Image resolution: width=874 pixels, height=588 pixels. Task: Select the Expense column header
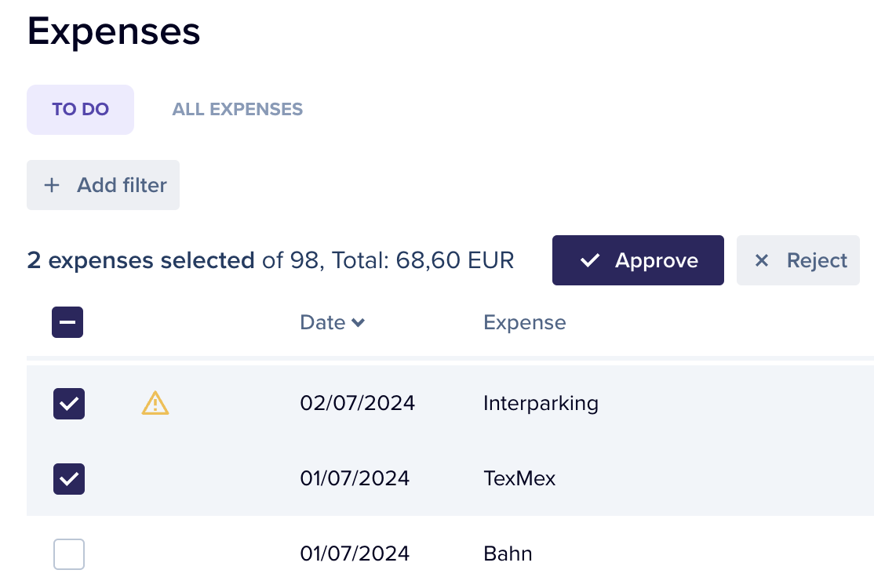click(524, 322)
